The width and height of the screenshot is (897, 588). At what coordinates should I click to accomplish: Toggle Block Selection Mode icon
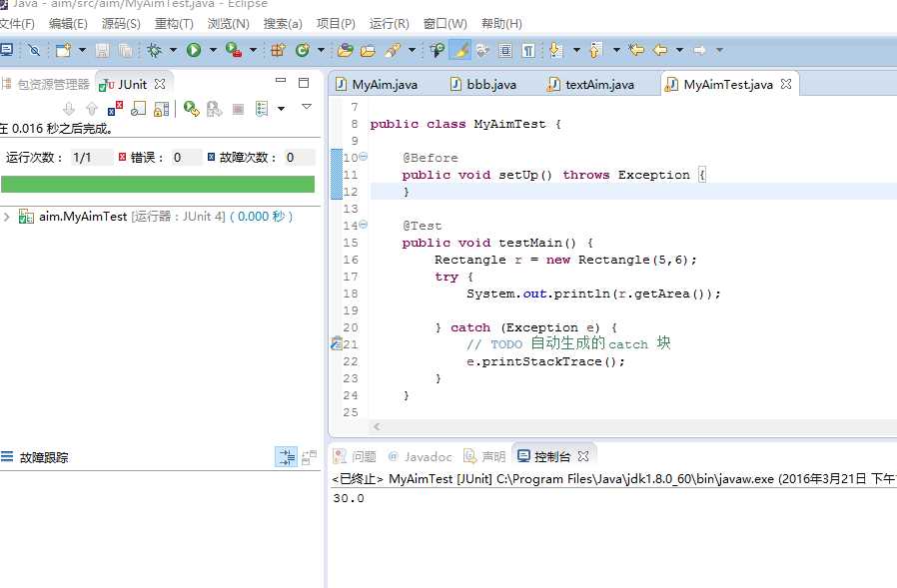point(505,50)
